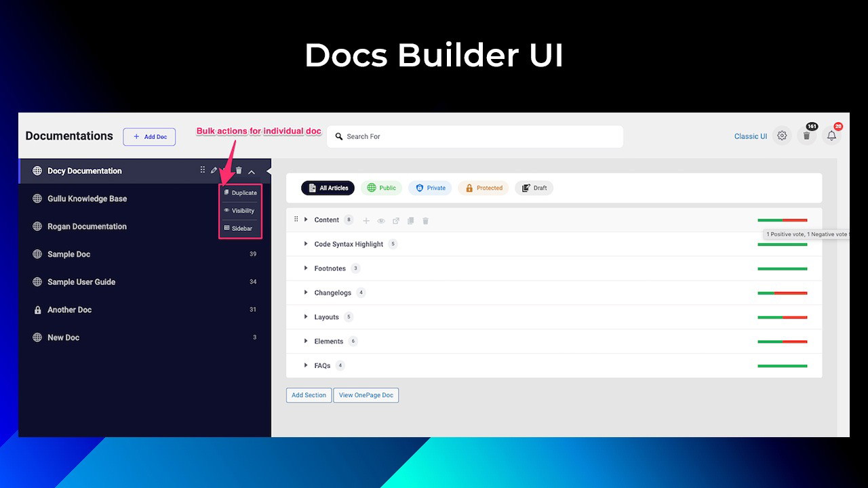Click the duplicate icon in Content row
Image resolution: width=868 pixels, height=488 pixels.
[411, 221]
